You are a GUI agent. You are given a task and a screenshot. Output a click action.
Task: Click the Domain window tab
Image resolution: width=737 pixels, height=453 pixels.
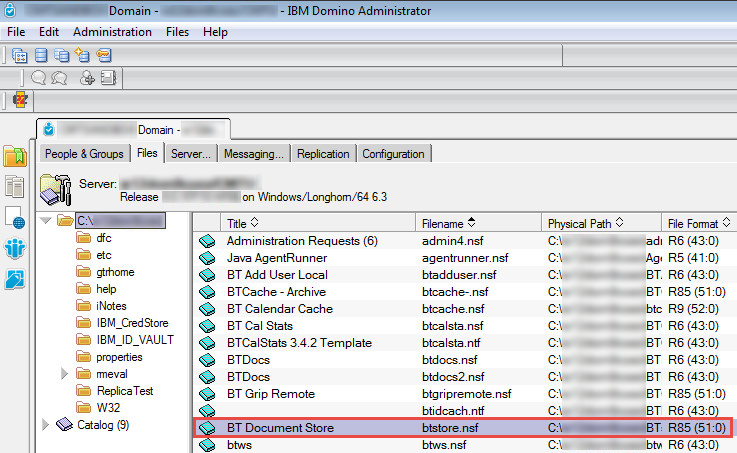click(x=133, y=129)
